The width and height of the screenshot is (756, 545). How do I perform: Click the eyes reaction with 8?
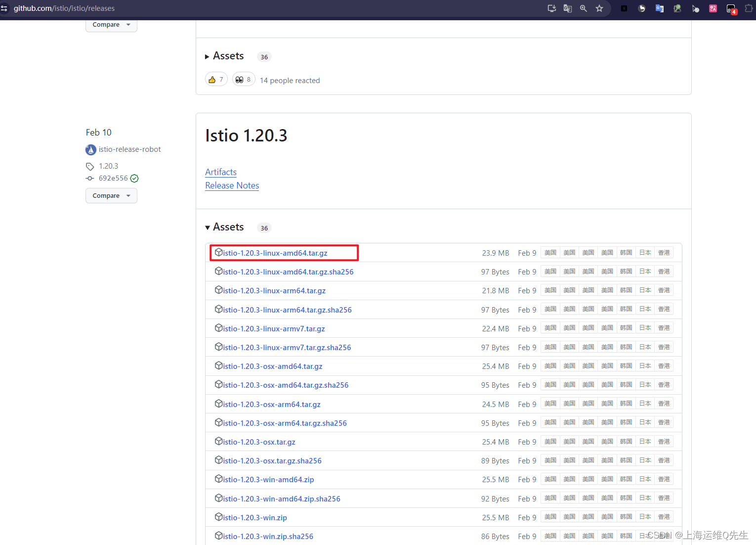click(x=244, y=80)
